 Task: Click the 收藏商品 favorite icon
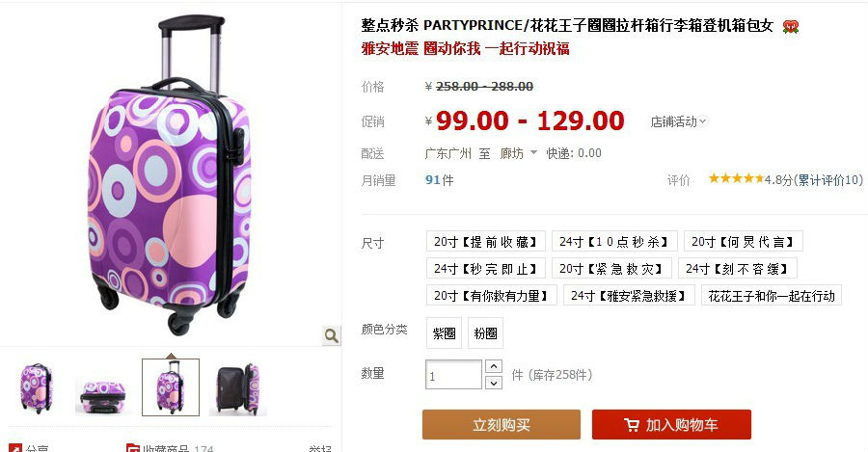[x=132, y=447]
